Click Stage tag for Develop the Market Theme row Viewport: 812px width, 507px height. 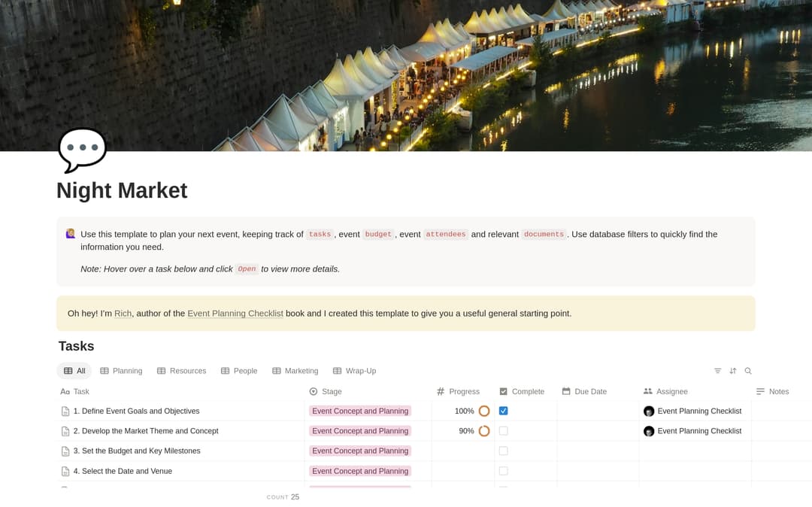(360, 431)
